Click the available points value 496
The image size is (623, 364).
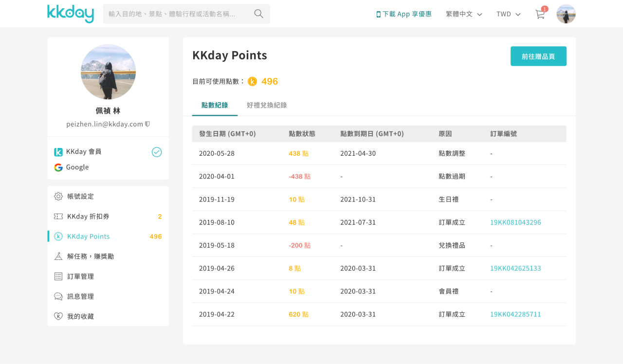(x=270, y=81)
